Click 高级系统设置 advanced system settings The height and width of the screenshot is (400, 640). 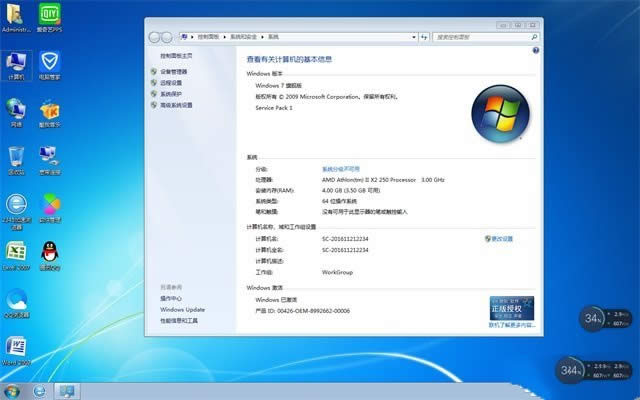coord(176,105)
